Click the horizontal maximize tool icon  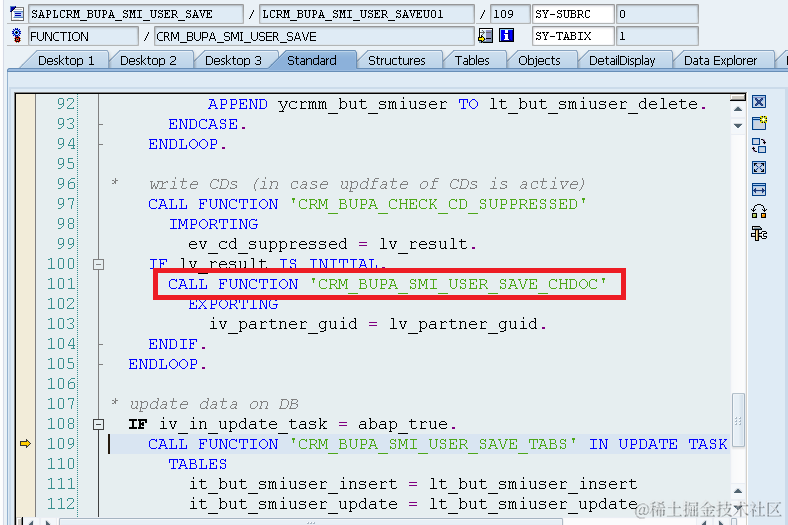[759, 189]
